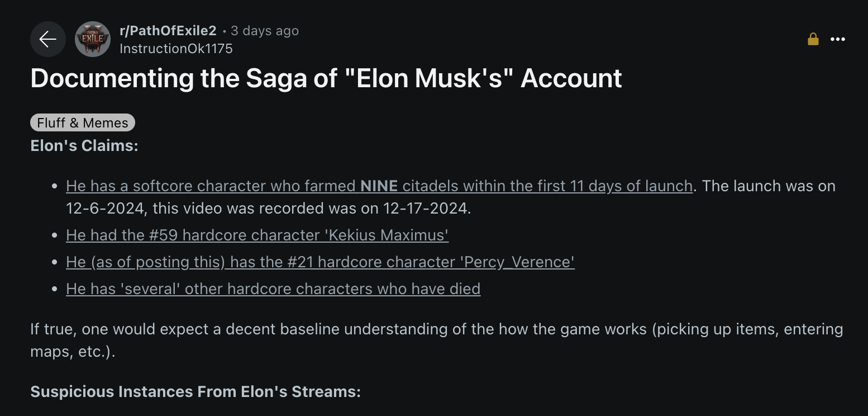Image resolution: width=868 pixels, height=416 pixels.
Task: Click the back arrow button
Action: pyautogui.click(x=48, y=39)
